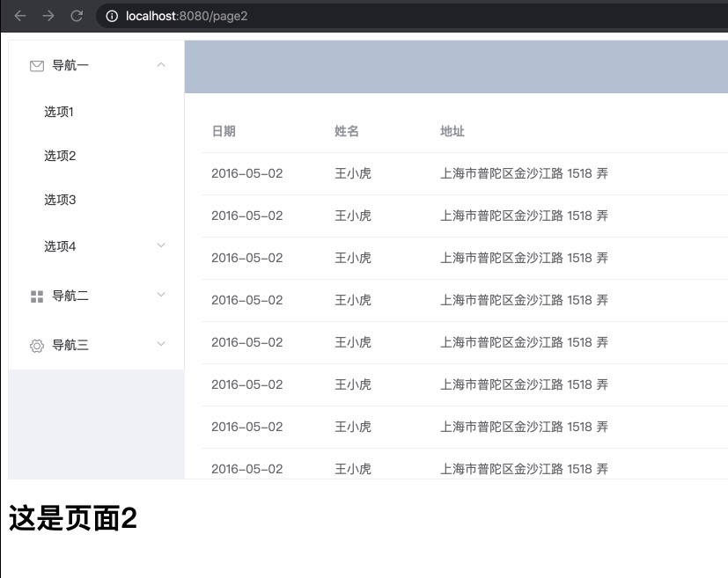Click the site info icon in address bar
Screen dimensions: 728x578
click(x=111, y=16)
